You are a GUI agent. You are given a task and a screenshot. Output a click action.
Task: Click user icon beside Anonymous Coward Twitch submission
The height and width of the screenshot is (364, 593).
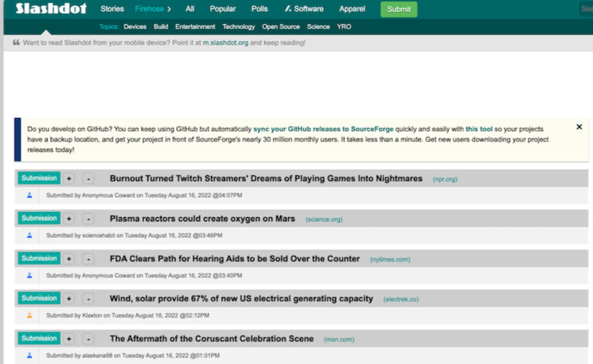click(30, 195)
